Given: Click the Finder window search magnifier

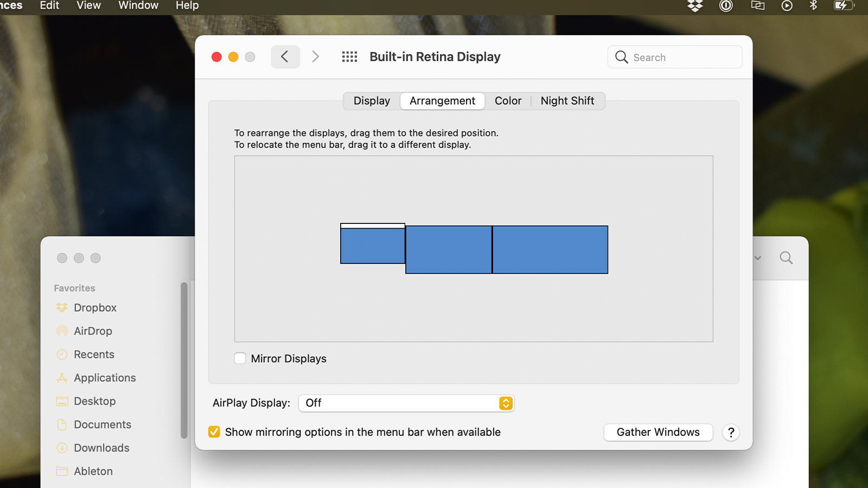Looking at the screenshot, I should (x=786, y=258).
